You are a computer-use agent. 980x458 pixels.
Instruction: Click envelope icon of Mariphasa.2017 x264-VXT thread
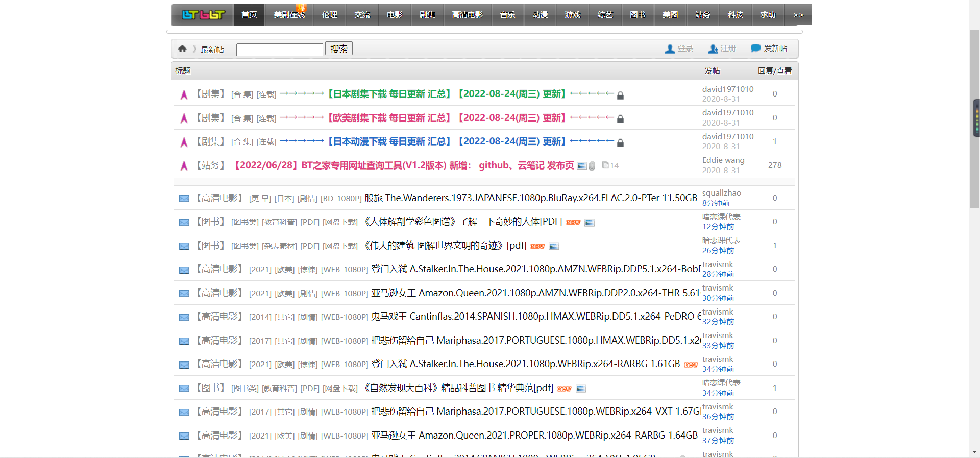(x=184, y=413)
